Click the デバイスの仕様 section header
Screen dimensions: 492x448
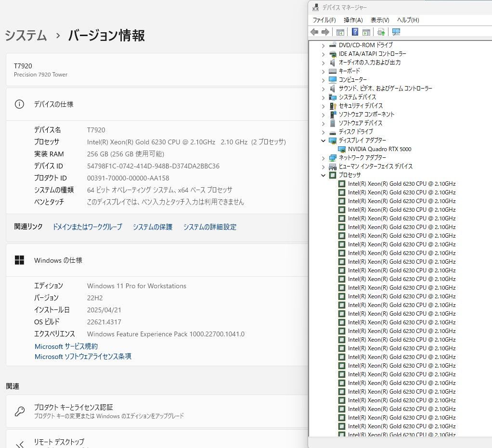[157, 104]
